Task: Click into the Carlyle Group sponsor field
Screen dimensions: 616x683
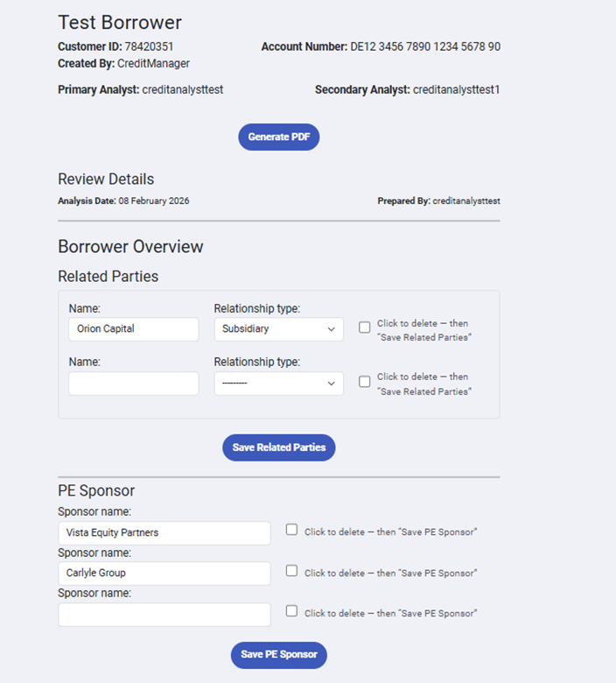Action: [x=164, y=574]
